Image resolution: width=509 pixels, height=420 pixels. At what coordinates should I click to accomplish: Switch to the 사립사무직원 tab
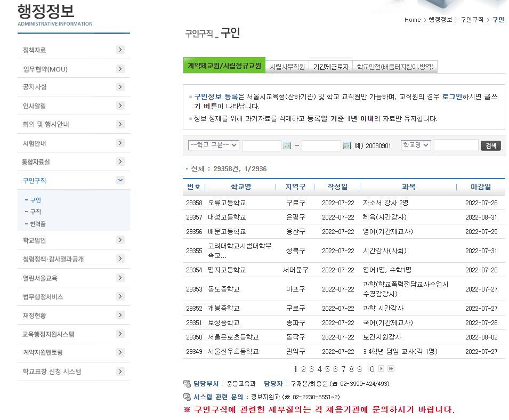[x=289, y=66]
